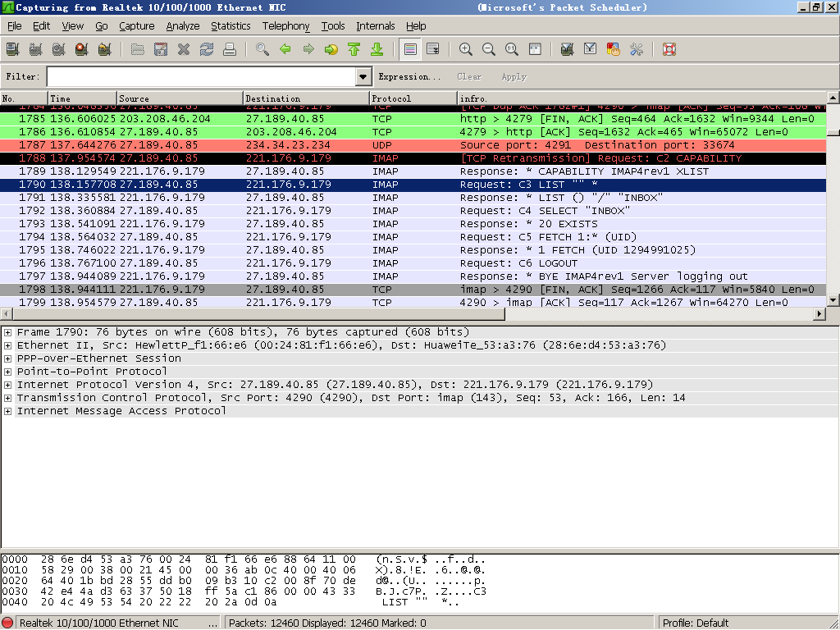Save the capture file icon

coord(161,49)
